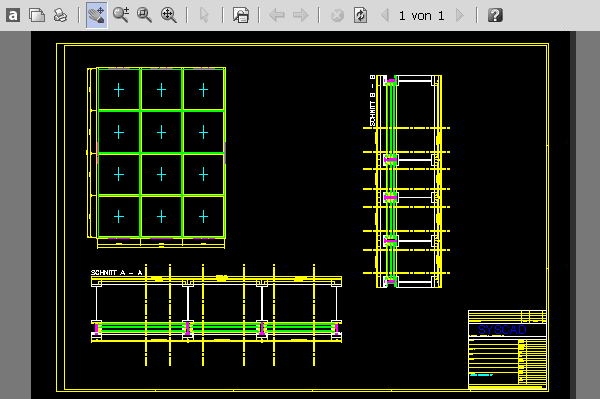Viewport: 600px width, 399px height.
Task: Open the layers/views panel icon
Action: pos(241,15)
